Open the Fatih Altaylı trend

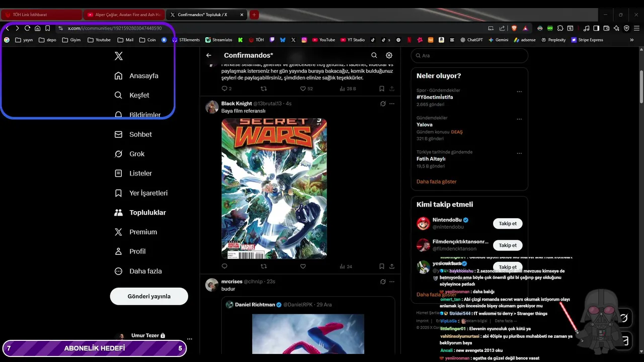[x=431, y=159]
